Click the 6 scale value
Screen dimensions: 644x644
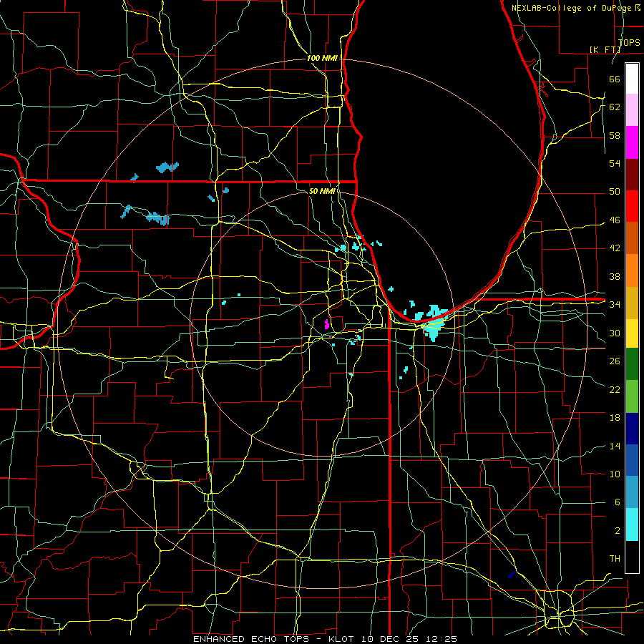[x=617, y=502]
